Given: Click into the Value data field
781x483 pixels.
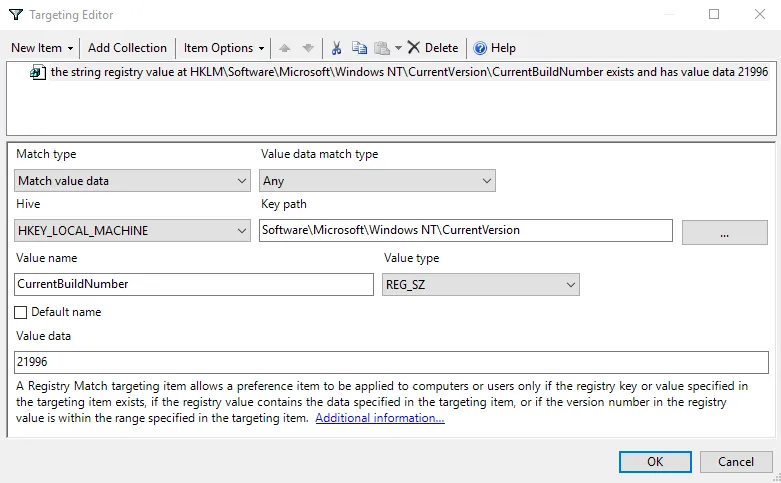Looking at the screenshot, I should point(390,362).
